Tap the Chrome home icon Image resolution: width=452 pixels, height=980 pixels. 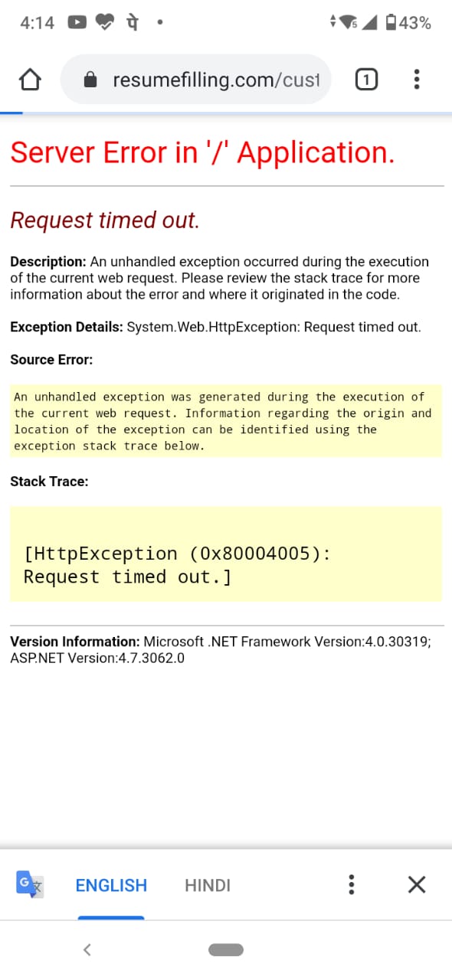pos(29,79)
